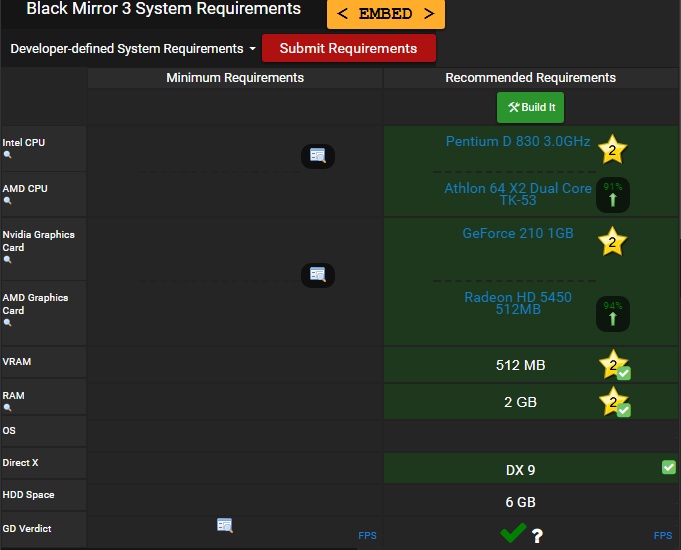Screen dimensions: 681x550
Task: Click the 94% upgrade arrow for Radeon
Action: pyautogui.click(x=613, y=314)
